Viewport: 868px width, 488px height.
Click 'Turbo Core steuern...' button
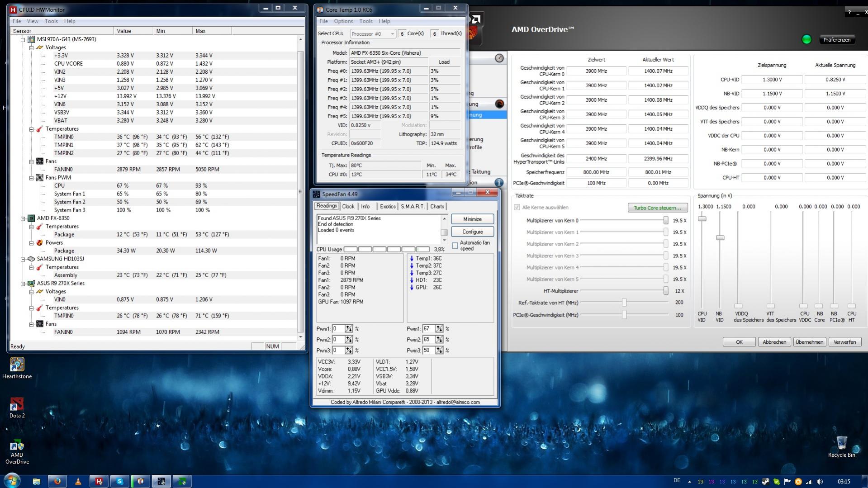[657, 208]
